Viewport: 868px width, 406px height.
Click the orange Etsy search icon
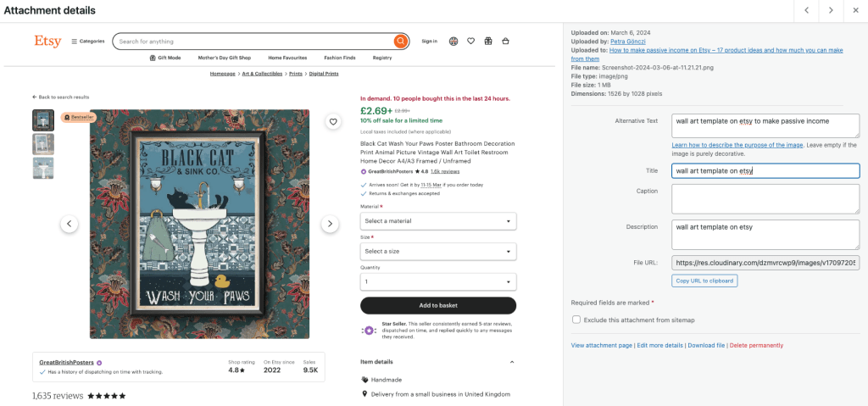pos(400,41)
